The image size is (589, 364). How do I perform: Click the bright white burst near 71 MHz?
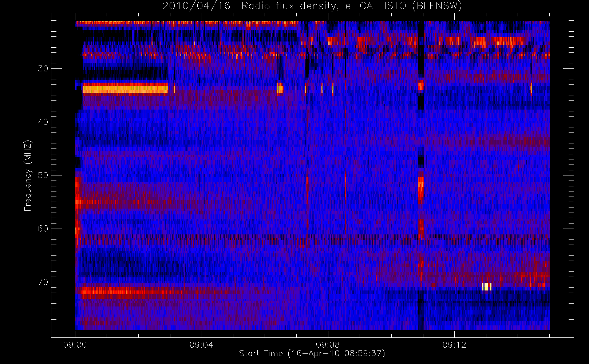(x=487, y=286)
